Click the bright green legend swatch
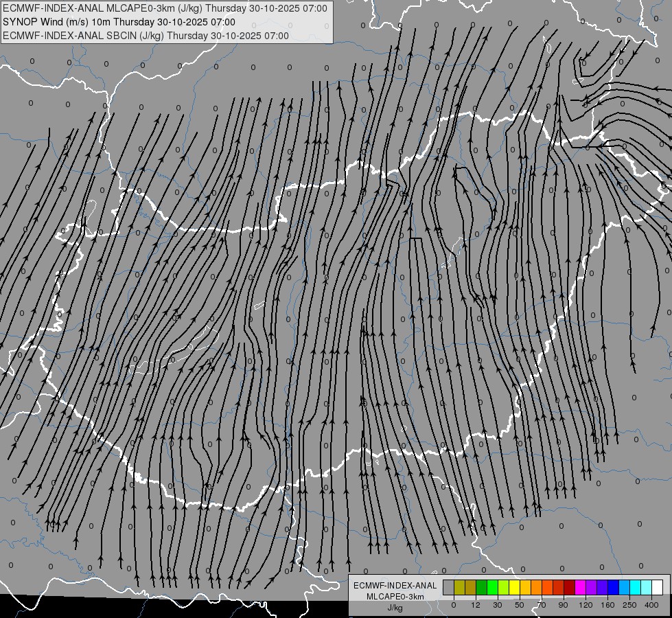The height and width of the screenshot is (618, 672). pos(493,587)
